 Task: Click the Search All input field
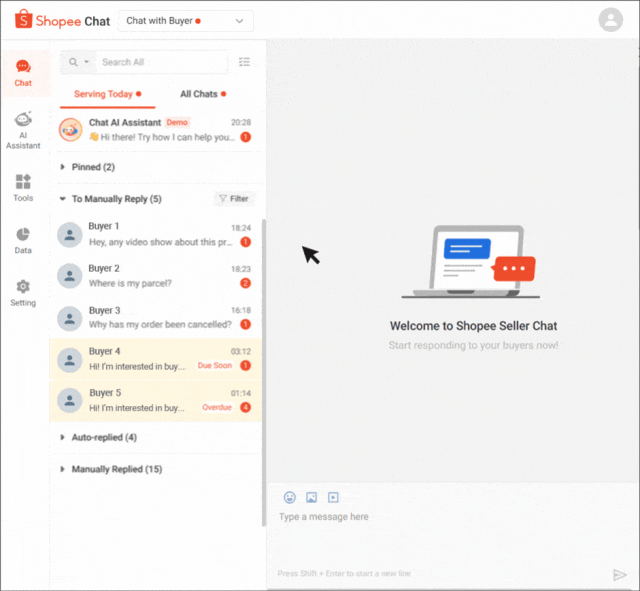161,62
